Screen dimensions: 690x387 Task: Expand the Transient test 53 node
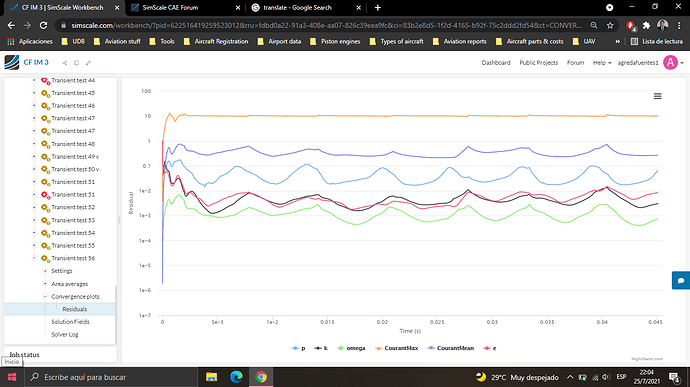34,220
